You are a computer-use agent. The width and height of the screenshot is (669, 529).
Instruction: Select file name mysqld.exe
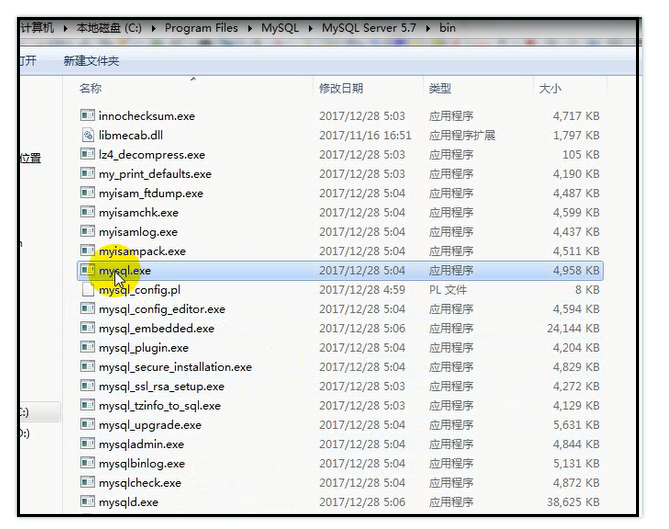click(128, 502)
